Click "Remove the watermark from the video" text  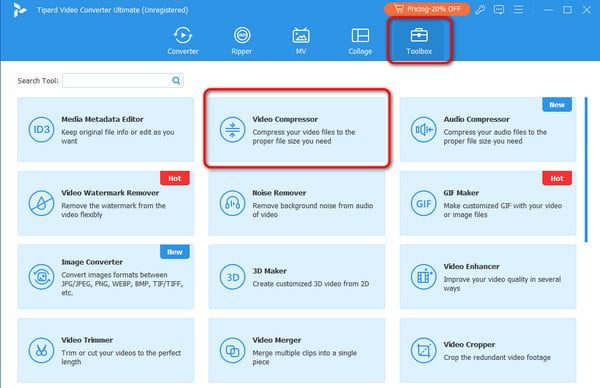point(114,210)
